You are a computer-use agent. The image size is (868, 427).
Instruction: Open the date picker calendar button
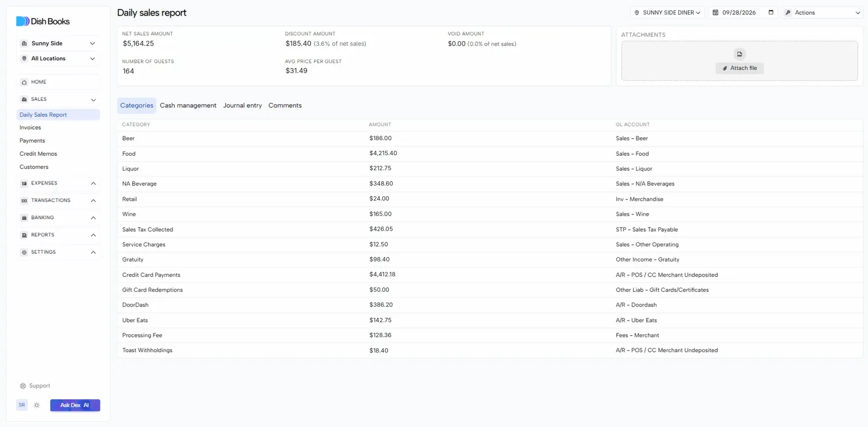pos(771,12)
